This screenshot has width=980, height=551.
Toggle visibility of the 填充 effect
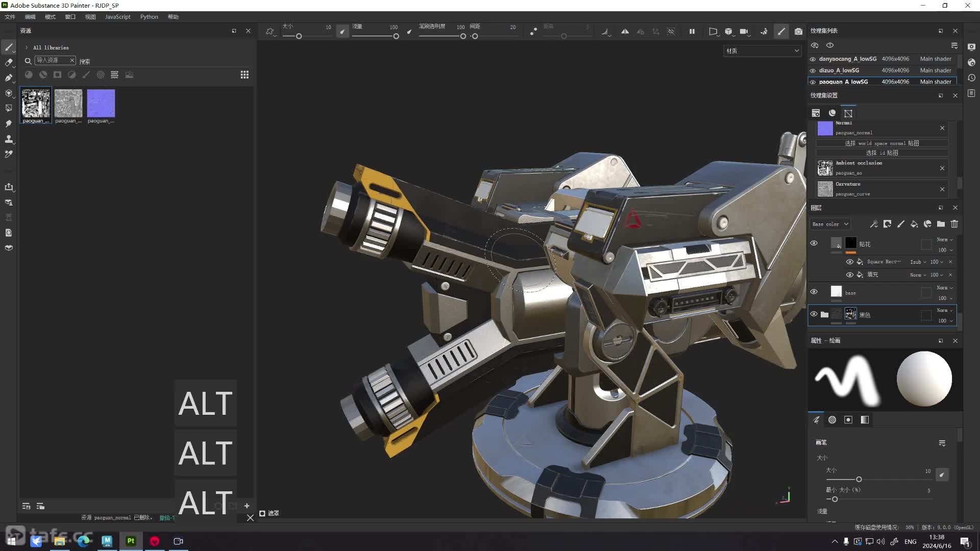click(849, 274)
